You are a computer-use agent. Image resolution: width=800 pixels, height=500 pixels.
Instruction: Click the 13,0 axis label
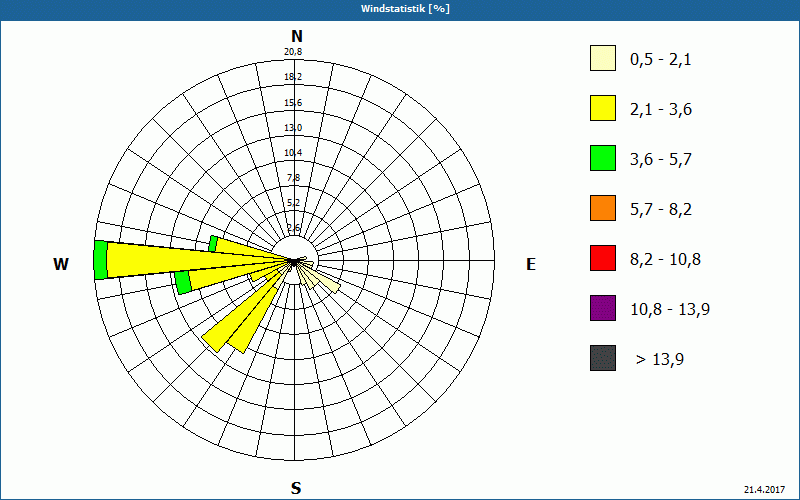[293, 128]
